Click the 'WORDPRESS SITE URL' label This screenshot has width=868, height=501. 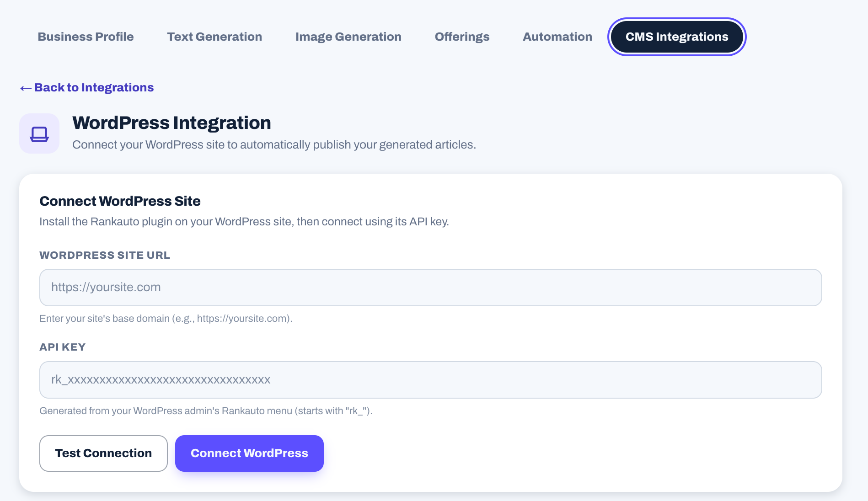tap(105, 255)
